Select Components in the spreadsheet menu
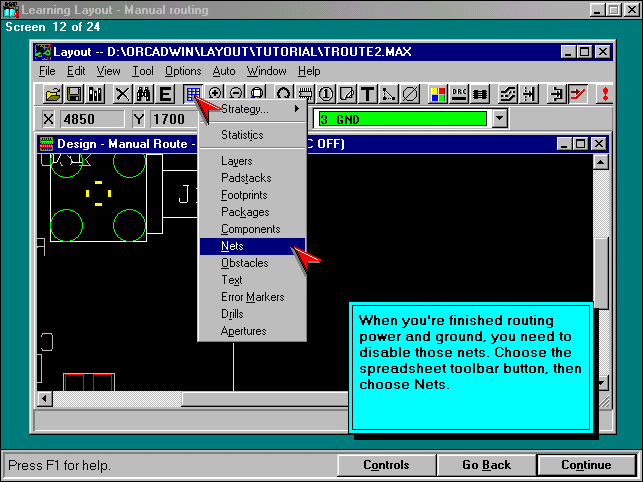Viewport: 643px width, 482px height. pos(250,229)
